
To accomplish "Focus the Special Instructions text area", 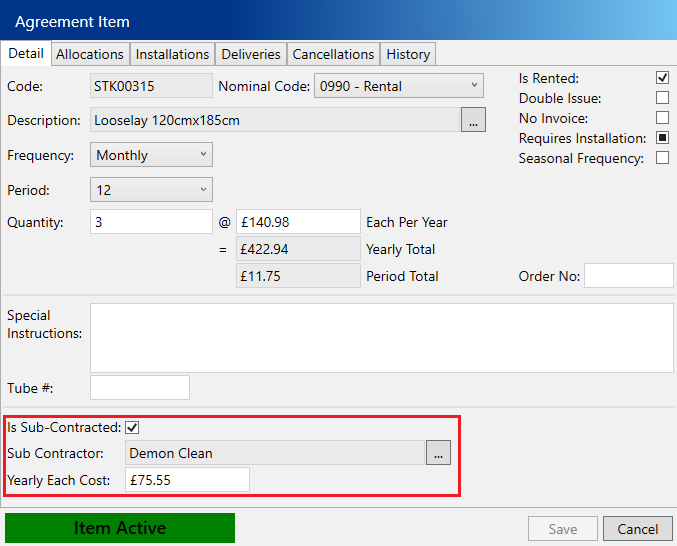I will tap(381, 338).
